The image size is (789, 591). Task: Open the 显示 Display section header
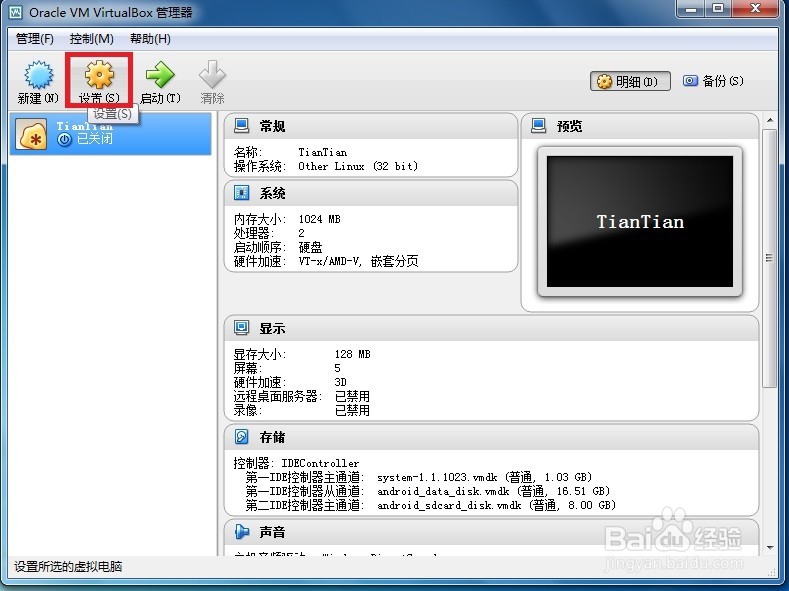[x=491, y=328]
